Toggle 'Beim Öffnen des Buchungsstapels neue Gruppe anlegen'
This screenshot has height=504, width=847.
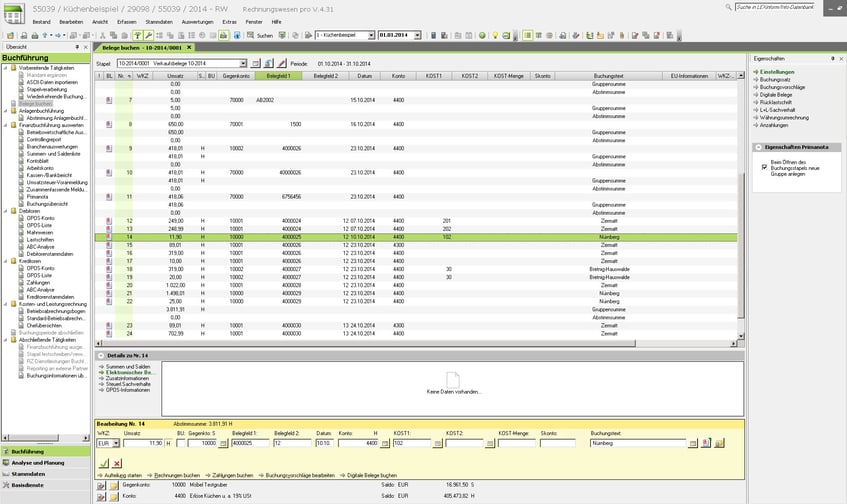point(764,167)
